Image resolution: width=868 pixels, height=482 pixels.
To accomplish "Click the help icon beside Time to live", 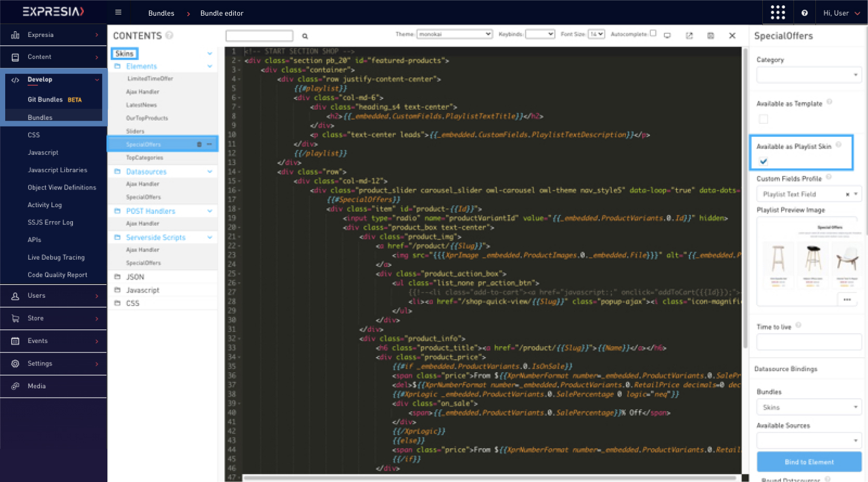I will [x=798, y=325].
